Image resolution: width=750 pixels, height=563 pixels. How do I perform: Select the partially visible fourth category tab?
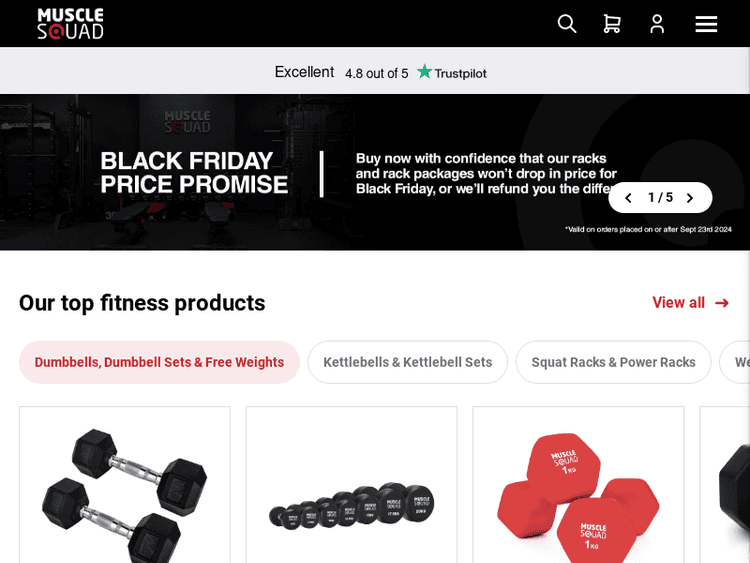(738, 362)
